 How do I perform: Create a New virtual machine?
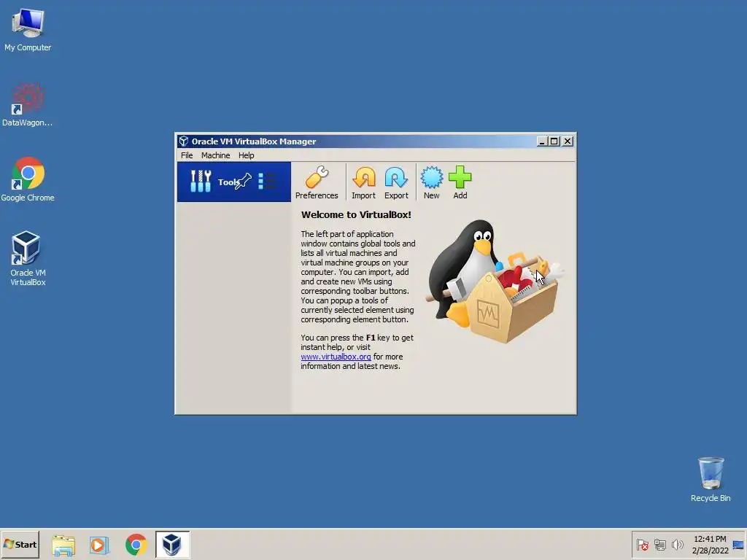tap(431, 182)
